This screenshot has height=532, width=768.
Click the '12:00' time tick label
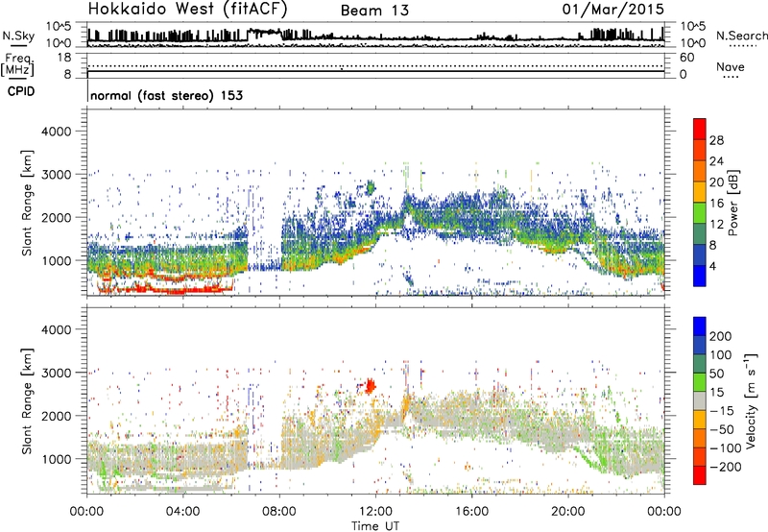pos(375,512)
